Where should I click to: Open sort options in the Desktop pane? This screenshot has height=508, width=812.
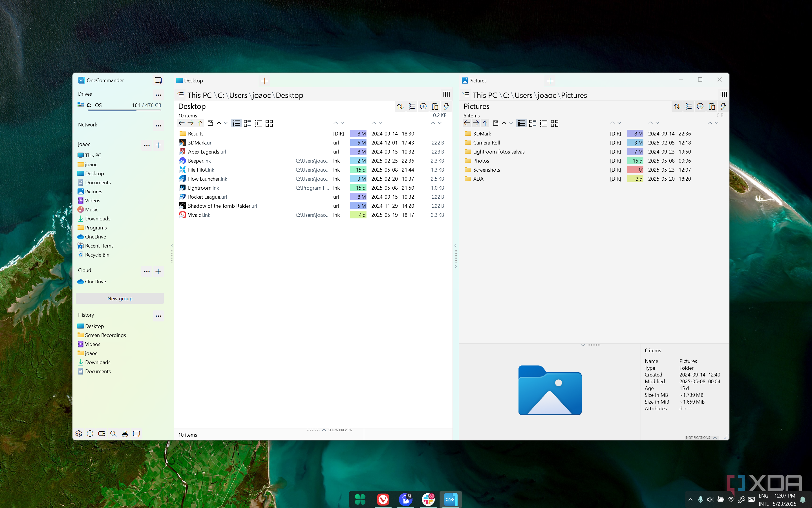[x=400, y=106]
